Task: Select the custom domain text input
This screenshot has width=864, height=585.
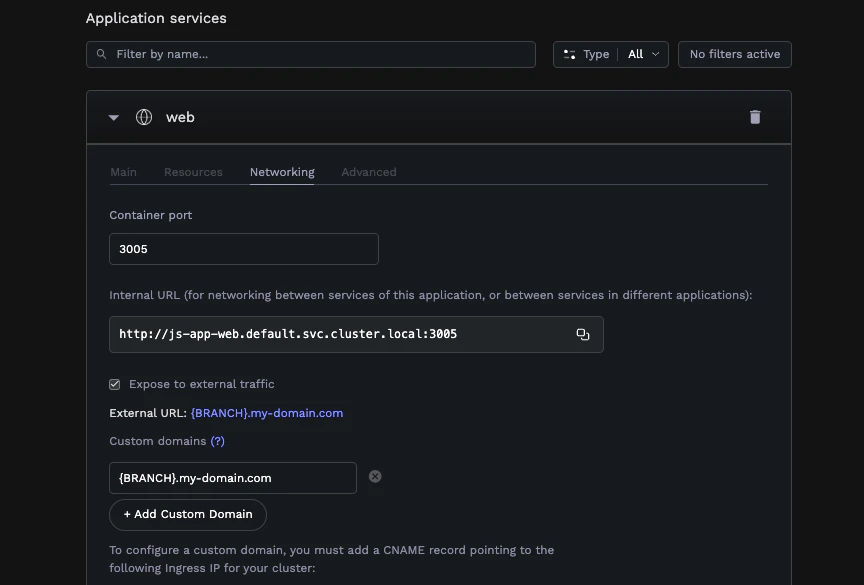Action: pyautogui.click(x=232, y=477)
